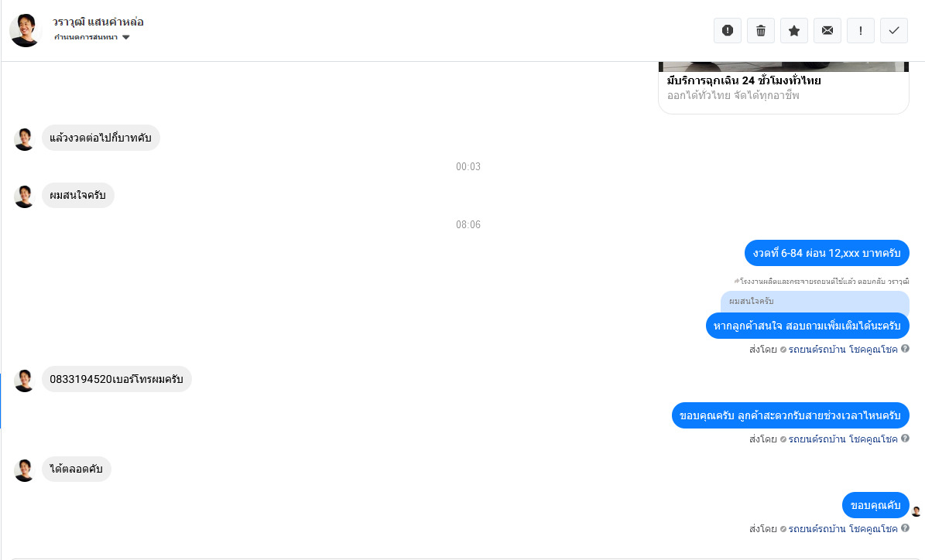Select the blue bubble งวดที่ 6-84 ผ่อน 12,xxx

[x=827, y=253]
